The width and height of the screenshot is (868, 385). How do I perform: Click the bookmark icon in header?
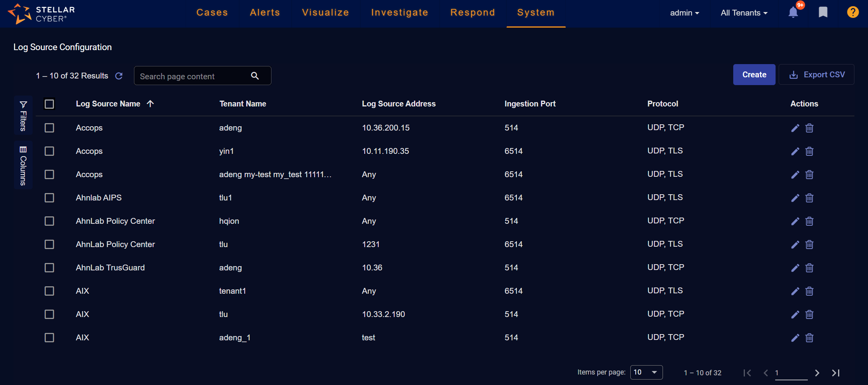(823, 12)
